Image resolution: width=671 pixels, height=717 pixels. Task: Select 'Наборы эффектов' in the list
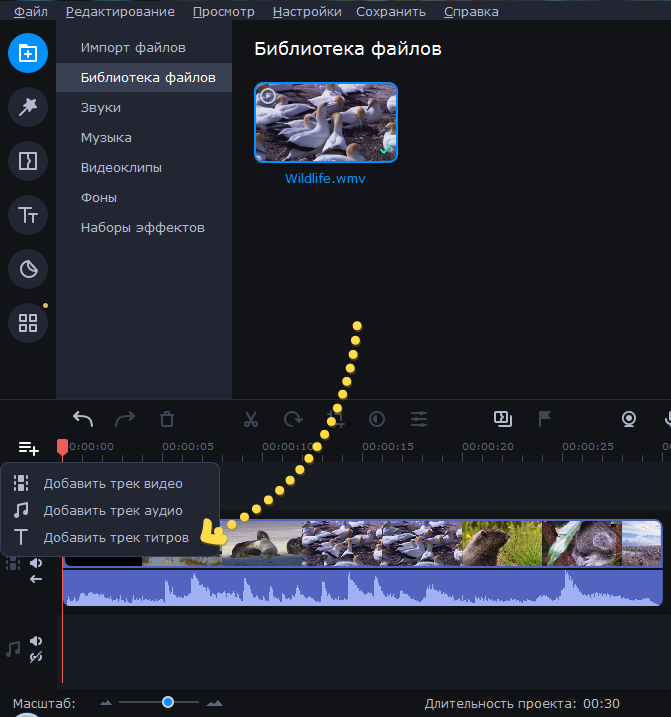coord(142,227)
